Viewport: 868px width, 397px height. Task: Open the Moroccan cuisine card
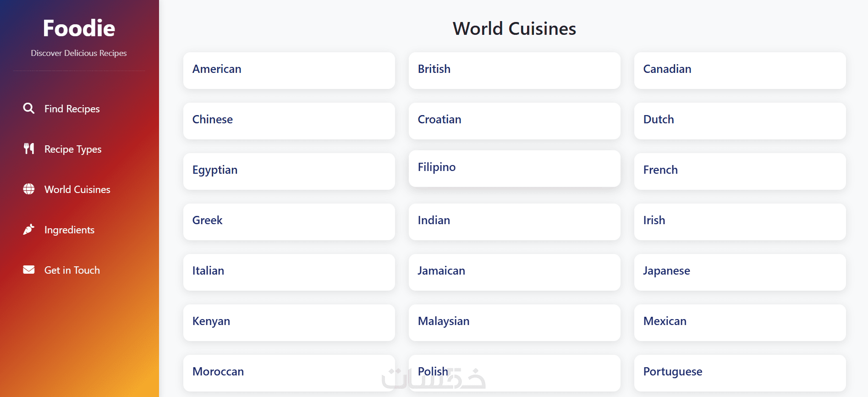289,373
